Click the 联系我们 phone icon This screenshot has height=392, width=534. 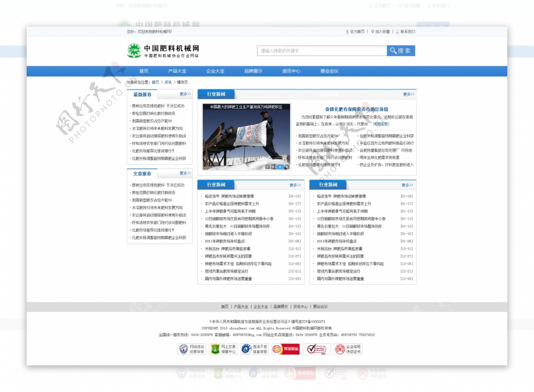(398, 32)
